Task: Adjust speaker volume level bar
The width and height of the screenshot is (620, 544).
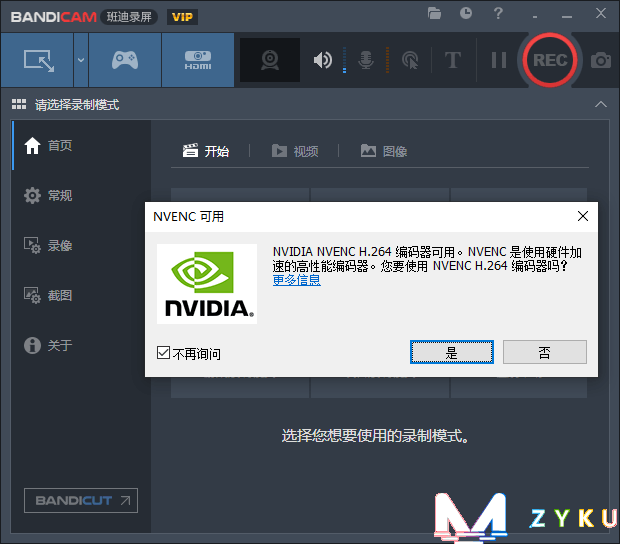Action: tap(344, 60)
